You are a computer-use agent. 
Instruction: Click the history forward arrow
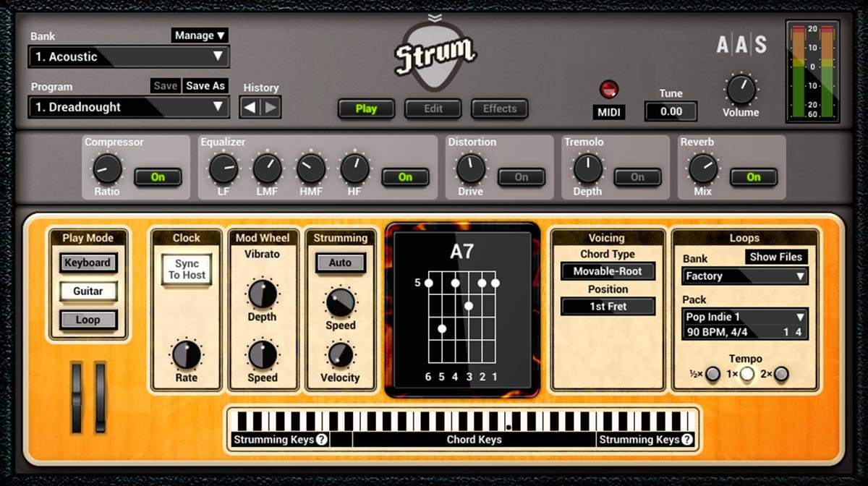[271, 107]
